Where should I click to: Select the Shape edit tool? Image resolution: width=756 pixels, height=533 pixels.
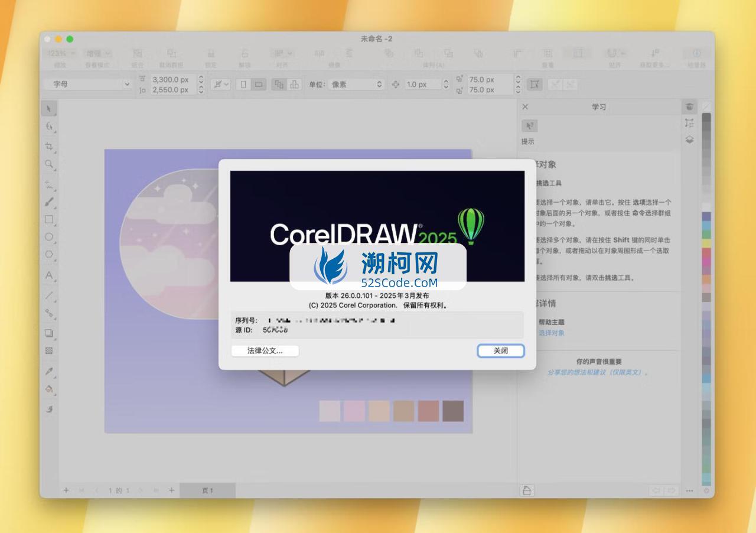[x=49, y=126]
